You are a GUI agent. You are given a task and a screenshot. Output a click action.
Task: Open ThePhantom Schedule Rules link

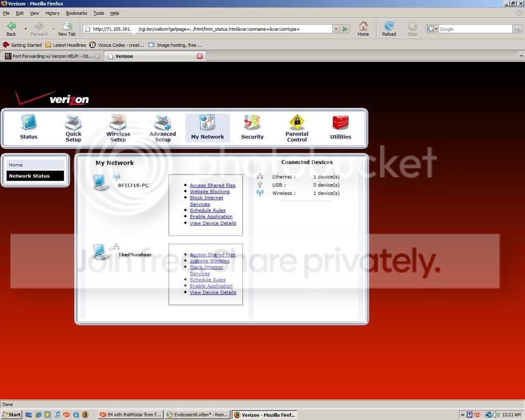click(208, 279)
